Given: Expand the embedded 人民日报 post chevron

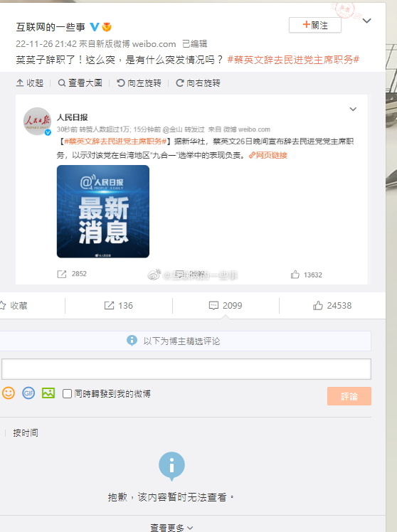Looking at the screenshot, I should click(353, 109).
